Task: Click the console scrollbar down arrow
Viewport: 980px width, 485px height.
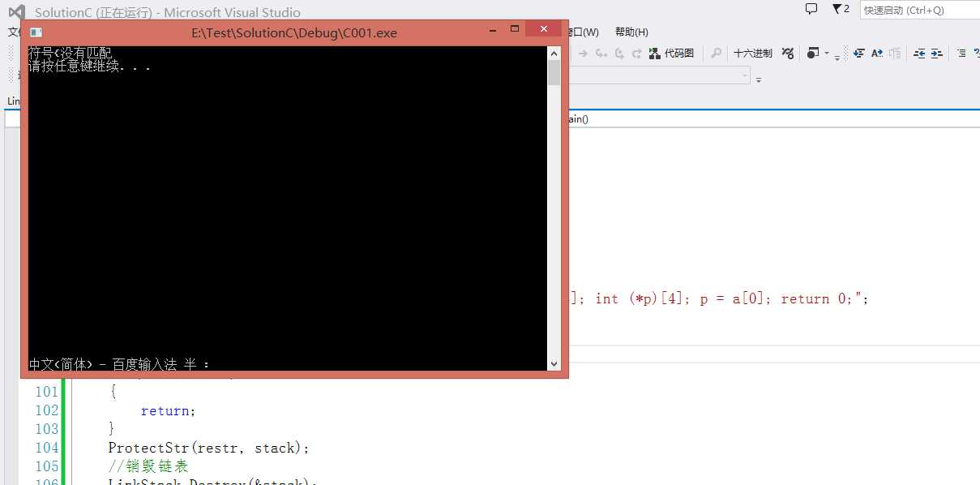Action: click(x=554, y=364)
